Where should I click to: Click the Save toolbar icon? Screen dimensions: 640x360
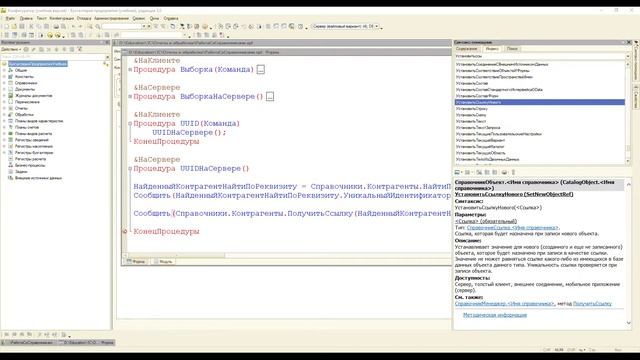22,27
